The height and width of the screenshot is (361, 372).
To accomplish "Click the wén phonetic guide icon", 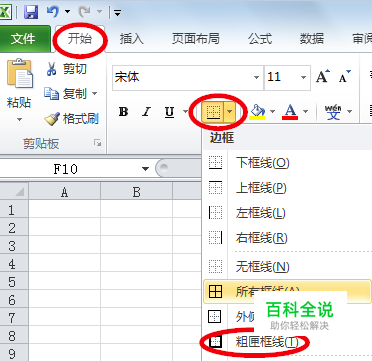I will pos(333,112).
